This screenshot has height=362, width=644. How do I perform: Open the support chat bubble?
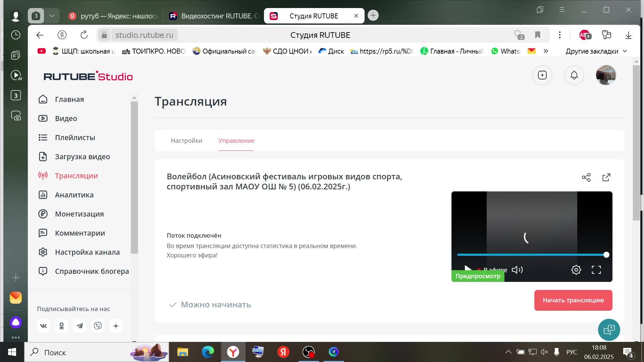click(609, 330)
